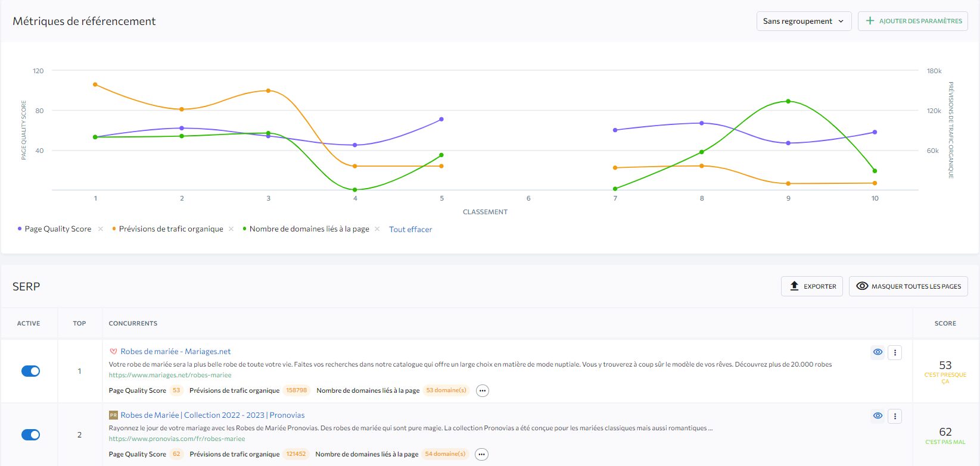Click the C'EST PAS MAL score label

pyautogui.click(x=945, y=442)
